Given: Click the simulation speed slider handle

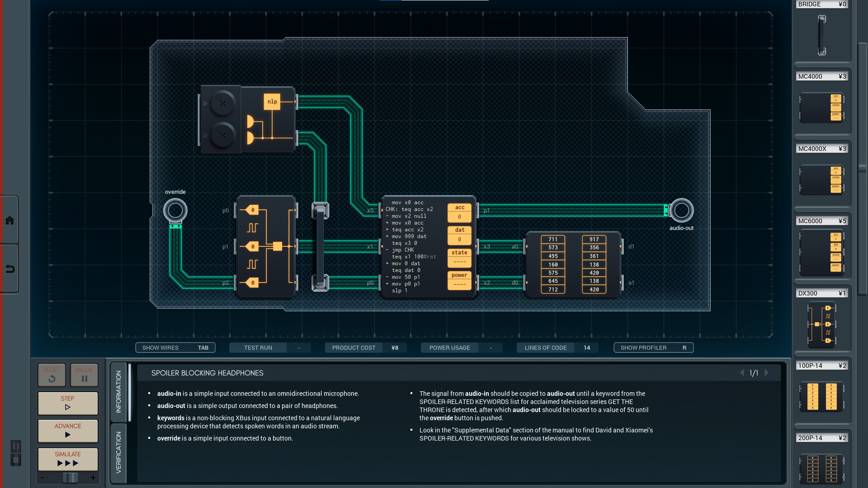Looking at the screenshot, I should pos(70,478).
